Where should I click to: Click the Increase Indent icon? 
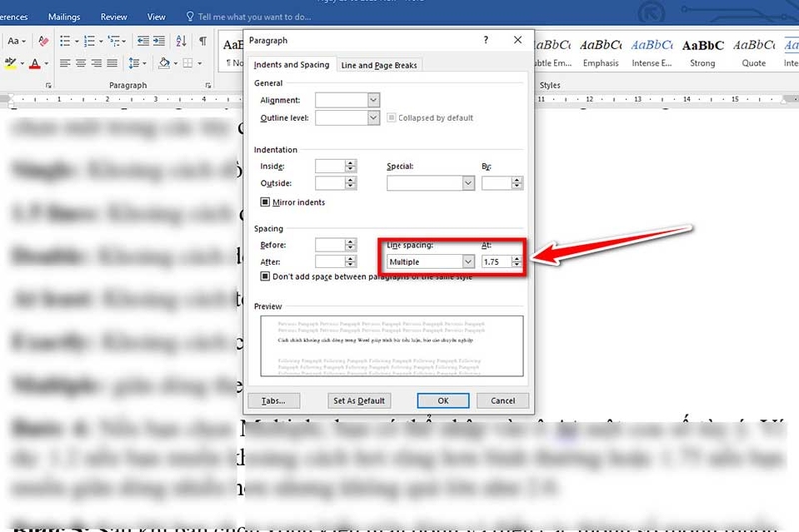point(159,41)
